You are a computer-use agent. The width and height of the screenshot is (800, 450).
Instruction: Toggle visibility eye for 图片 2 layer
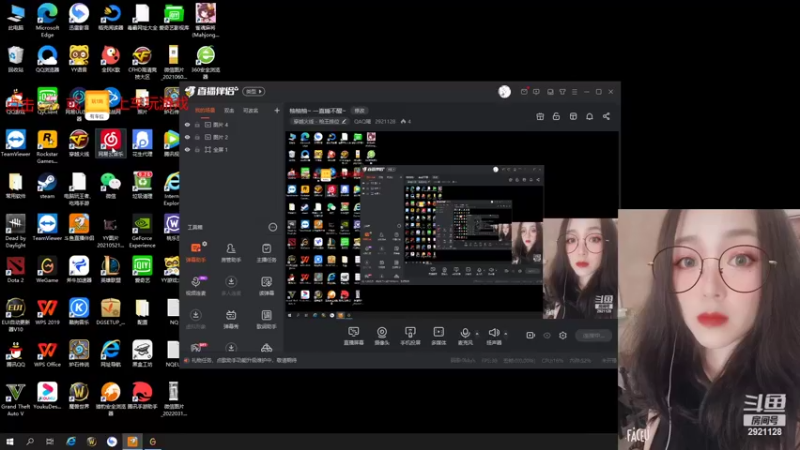pos(187,137)
